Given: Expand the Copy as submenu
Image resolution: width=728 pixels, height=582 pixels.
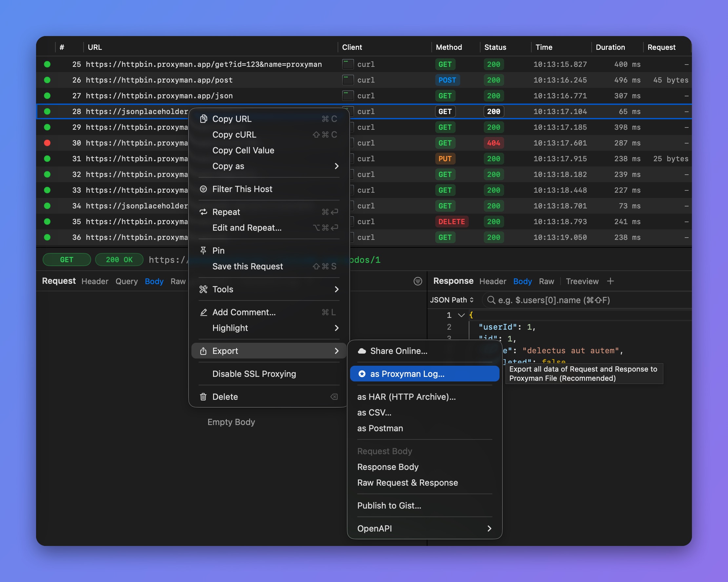Looking at the screenshot, I should coord(269,166).
